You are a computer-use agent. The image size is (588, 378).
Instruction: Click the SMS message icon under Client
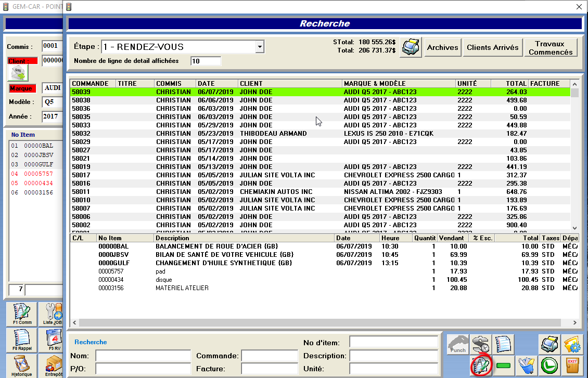coord(18,73)
